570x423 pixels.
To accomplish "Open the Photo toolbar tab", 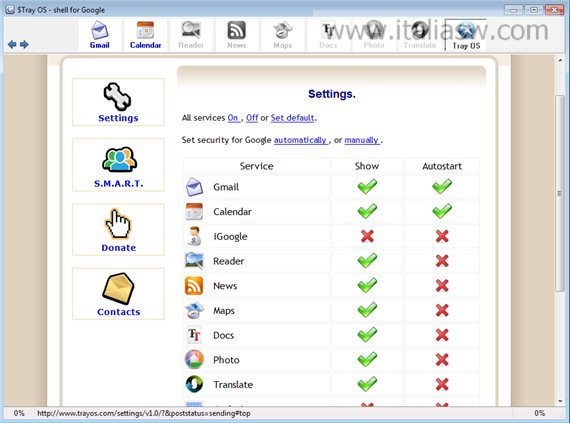I will (x=374, y=35).
